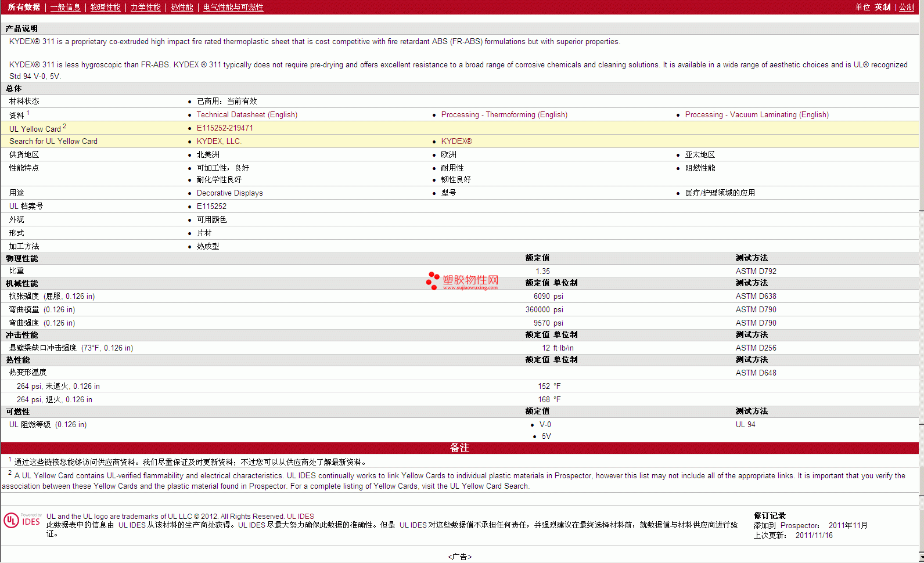Click the footnote 1 superscript by 资料

(28, 113)
